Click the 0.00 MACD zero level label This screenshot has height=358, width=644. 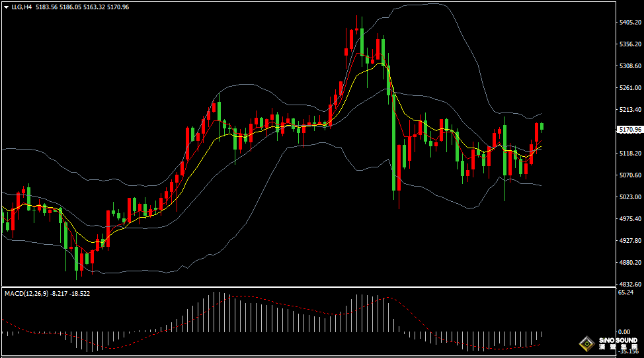[x=624, y=332]
